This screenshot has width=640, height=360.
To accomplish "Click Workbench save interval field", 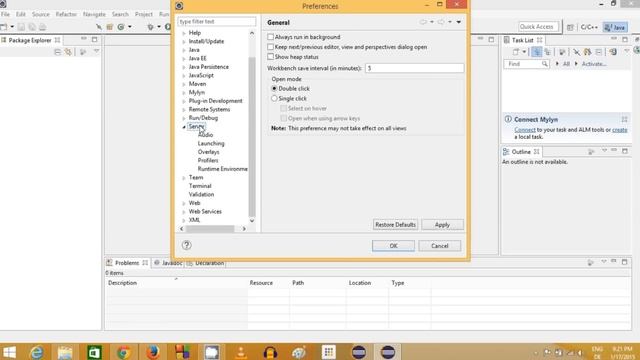I will point(414,68).
